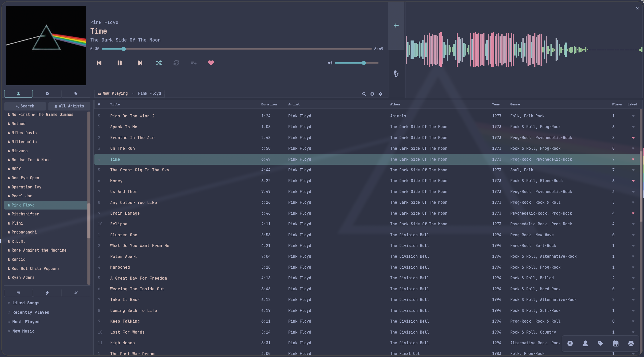Select Rage Against the Machine artist
644x357 pixels.
point(46,250)
